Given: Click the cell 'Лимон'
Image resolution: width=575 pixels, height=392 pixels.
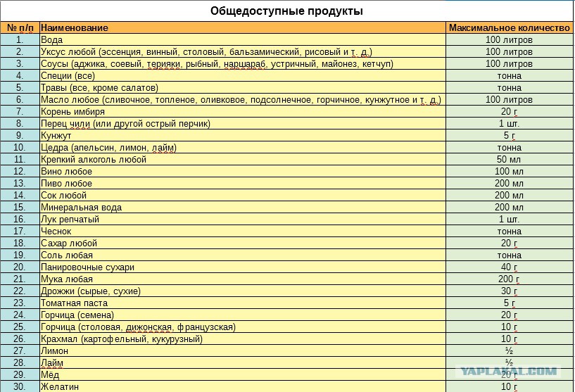Looking at the screenshot, I should (243, 350).
